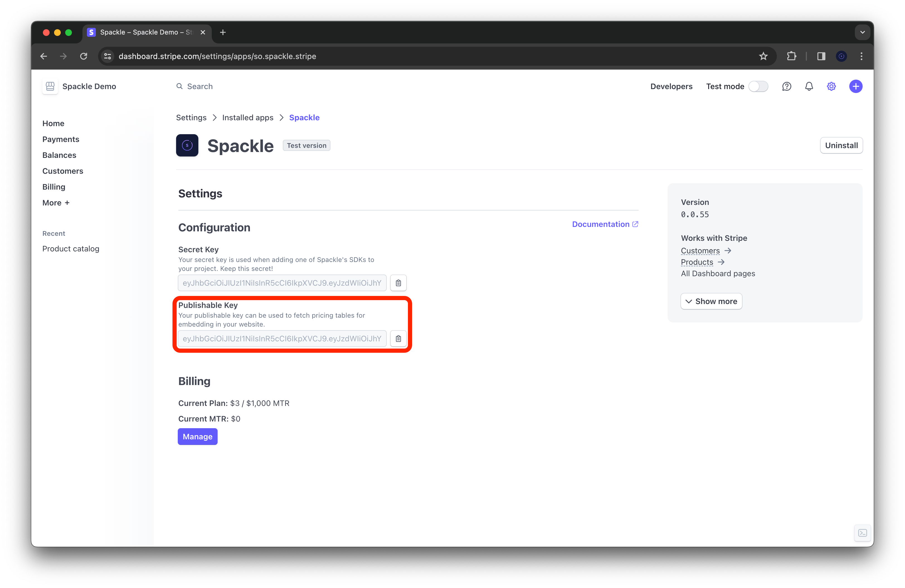Click the Publishable Key field
This screenshot has width=905, height=588.
pyautogui.click(x=282, y=339)
